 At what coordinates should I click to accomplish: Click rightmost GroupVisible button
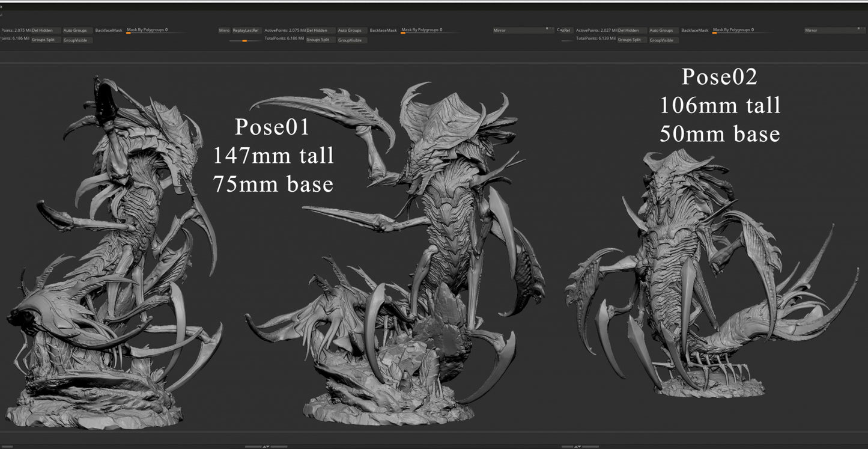coord(664,40)
